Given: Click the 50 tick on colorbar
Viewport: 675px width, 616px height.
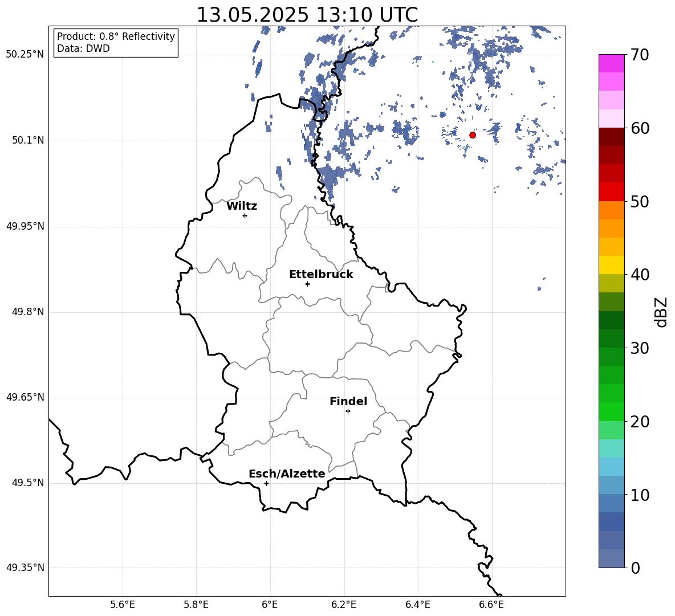Looking at the screenshot, I should (639, 202).
